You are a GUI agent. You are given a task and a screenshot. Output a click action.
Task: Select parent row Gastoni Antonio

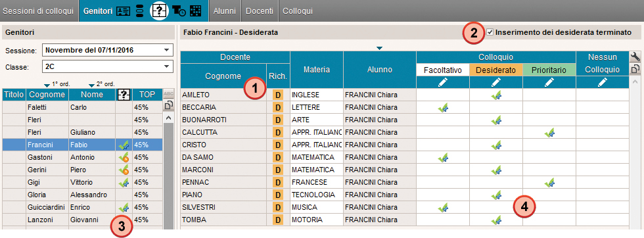coord(82,157)
